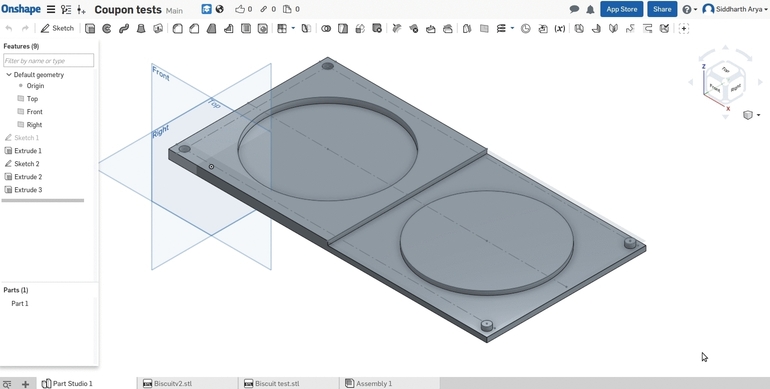770x389 pixels.
Task: Select the Split tool
Action: (343, 28)
